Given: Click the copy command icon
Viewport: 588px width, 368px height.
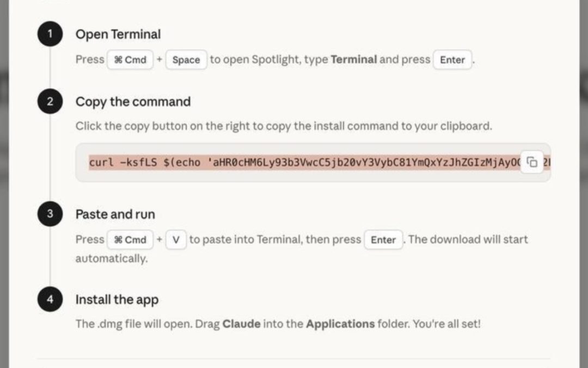Looking at the screenshot, I should 532,162.
